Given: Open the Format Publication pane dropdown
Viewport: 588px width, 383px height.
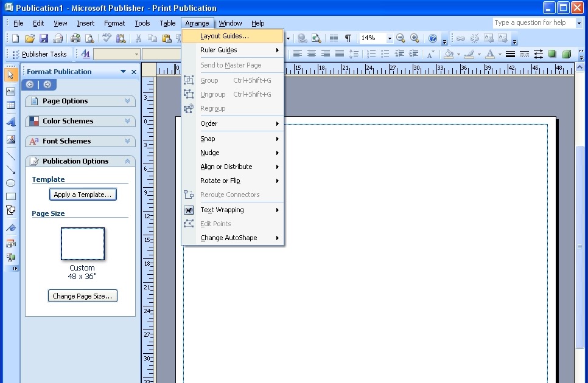Looking at the screenshot, I should (123, 71).
